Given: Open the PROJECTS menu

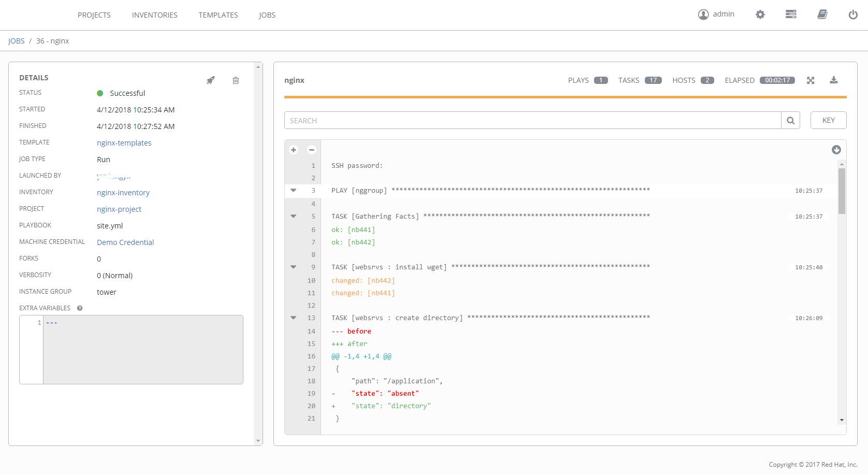Looking at the screenshot, I should click(x=94, y=15).
